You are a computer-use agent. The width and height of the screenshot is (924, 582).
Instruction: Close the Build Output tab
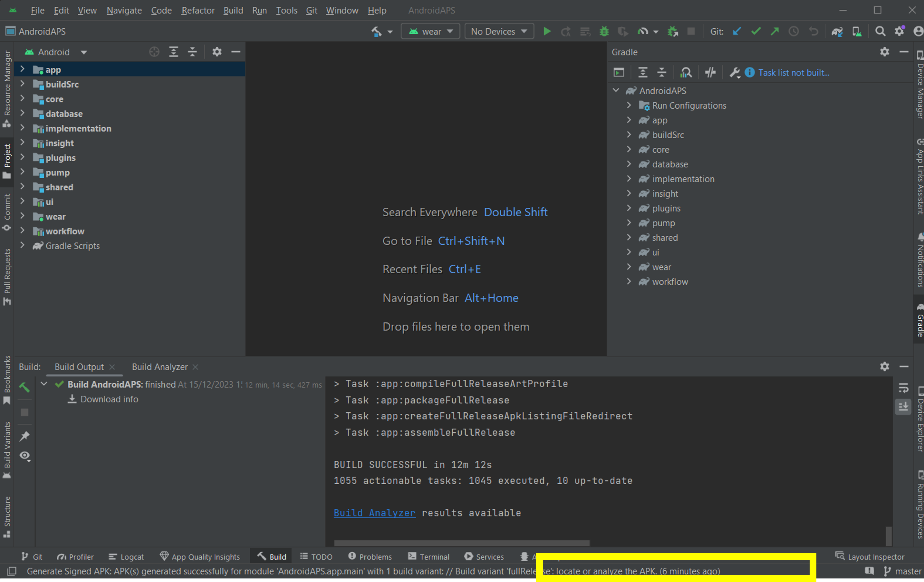112,367
